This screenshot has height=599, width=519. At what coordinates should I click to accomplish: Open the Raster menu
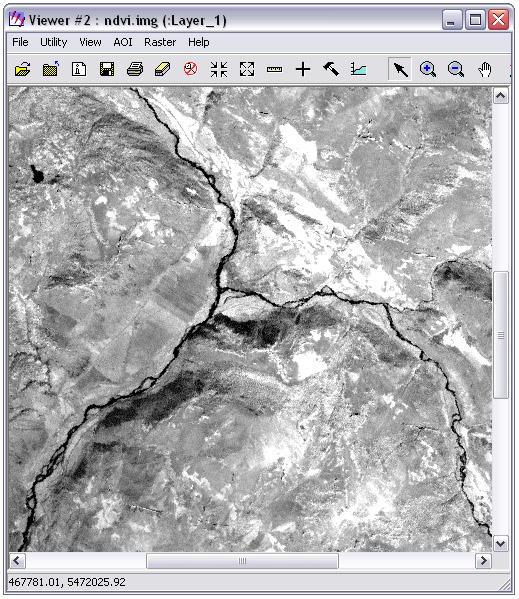point(160,42)
